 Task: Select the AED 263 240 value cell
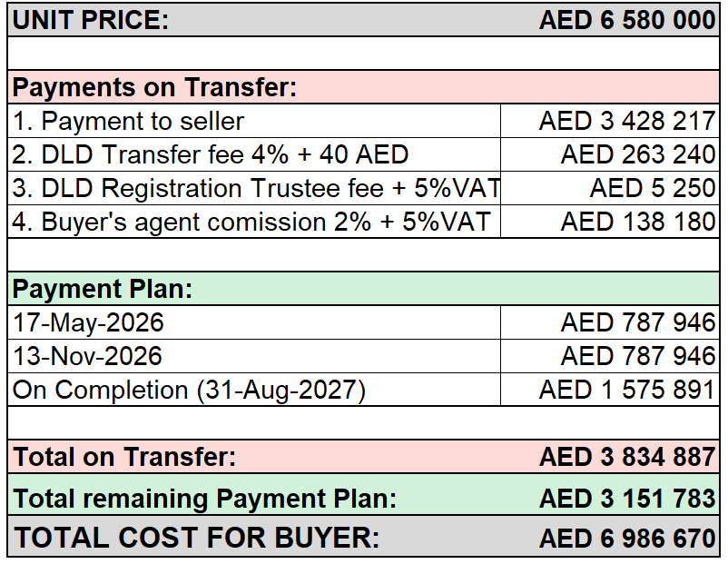(x=610, y=154)
